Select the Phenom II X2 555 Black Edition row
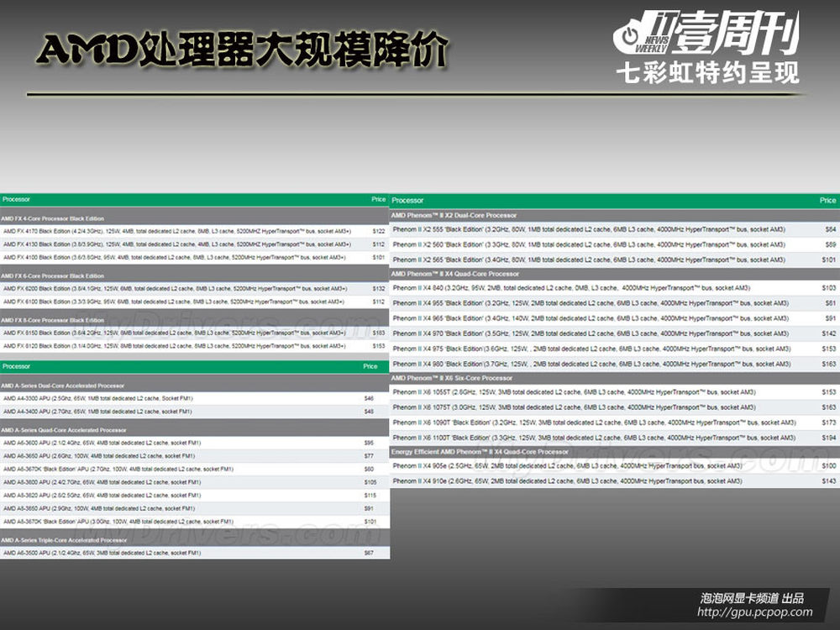 [x=615, y=229]
